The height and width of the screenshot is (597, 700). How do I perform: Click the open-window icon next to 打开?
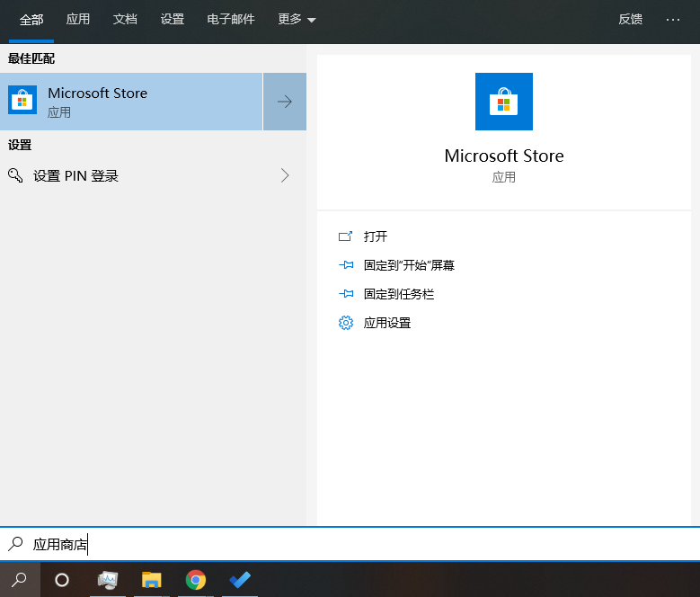click(345, 236)
